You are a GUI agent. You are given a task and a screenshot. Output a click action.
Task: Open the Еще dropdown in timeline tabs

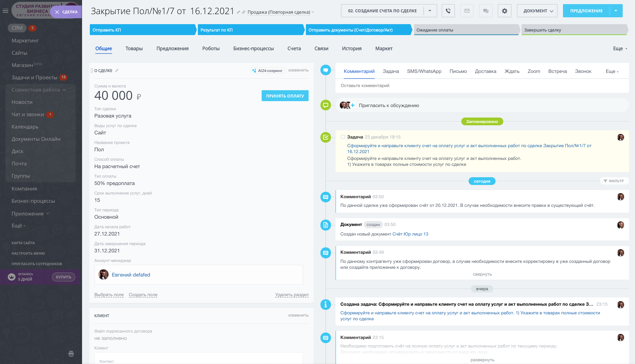pyautogui.click(x=612, y=71)
